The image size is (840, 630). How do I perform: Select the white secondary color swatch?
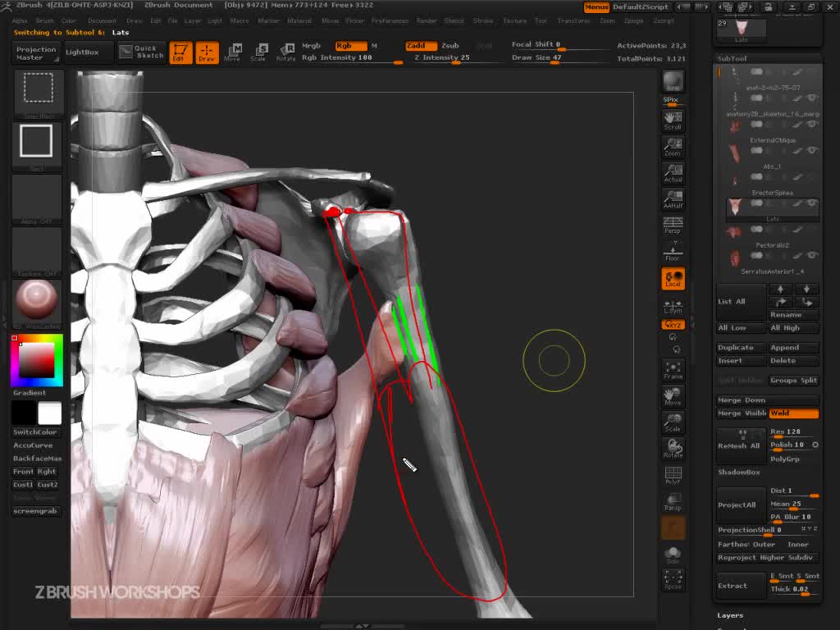50,413
